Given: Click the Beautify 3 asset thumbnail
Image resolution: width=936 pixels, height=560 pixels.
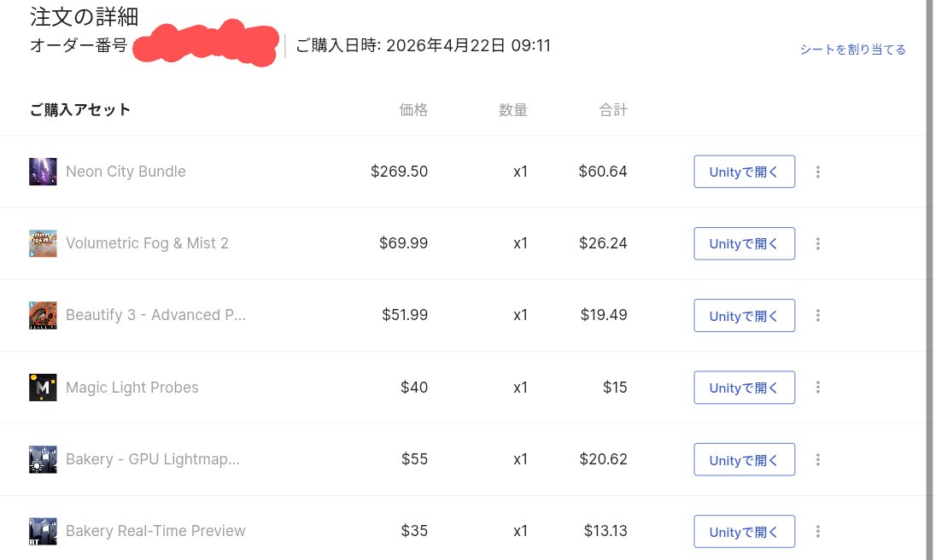Looking at the screenshot, I should [x=43, y=314].
